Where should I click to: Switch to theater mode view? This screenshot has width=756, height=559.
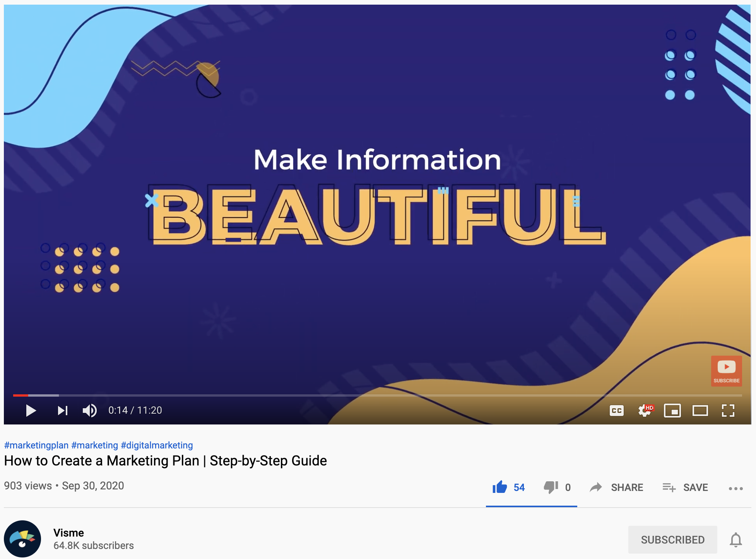(x=700, y=410)
